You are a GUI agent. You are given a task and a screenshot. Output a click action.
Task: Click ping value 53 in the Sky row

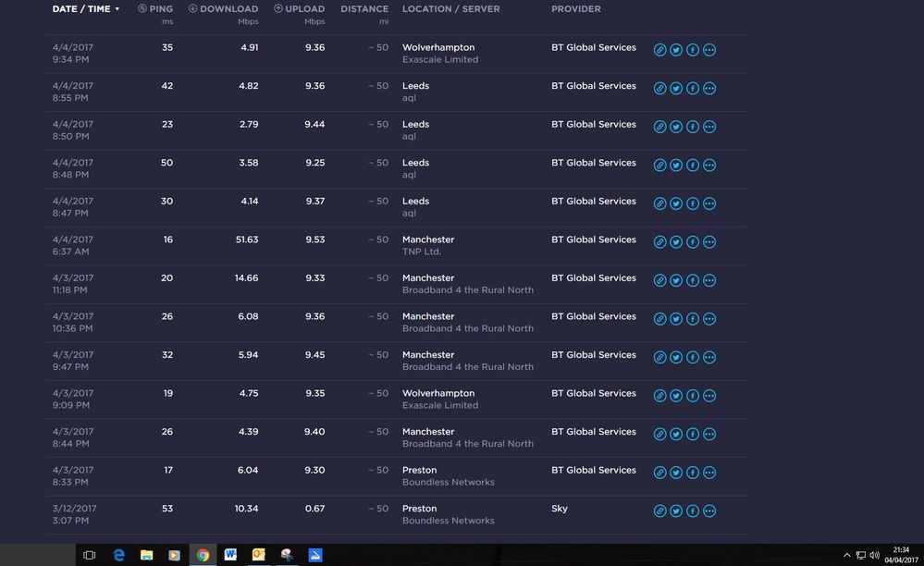click(167, 509)
